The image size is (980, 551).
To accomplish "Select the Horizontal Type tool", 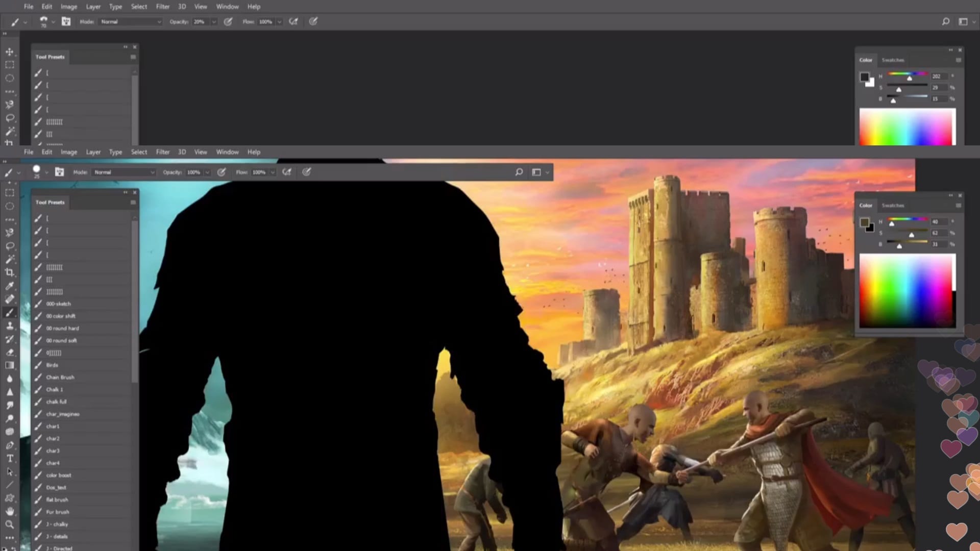I will [x=10, y=458].
